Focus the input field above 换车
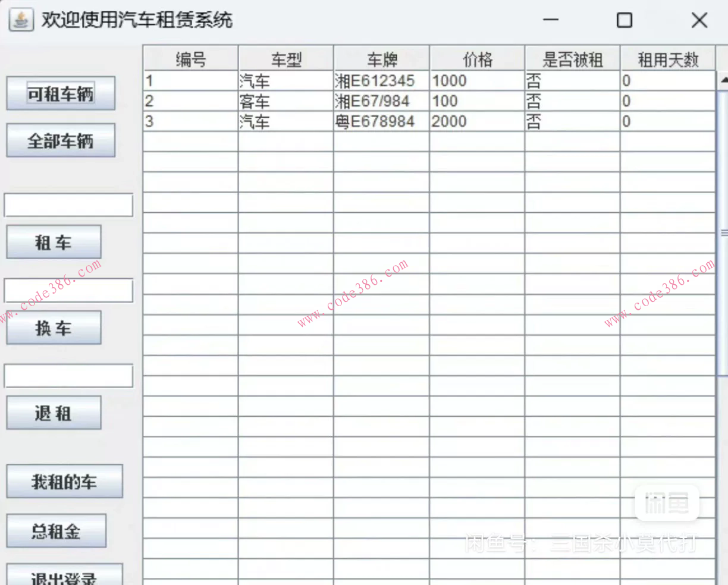 [x=68, y=291]
